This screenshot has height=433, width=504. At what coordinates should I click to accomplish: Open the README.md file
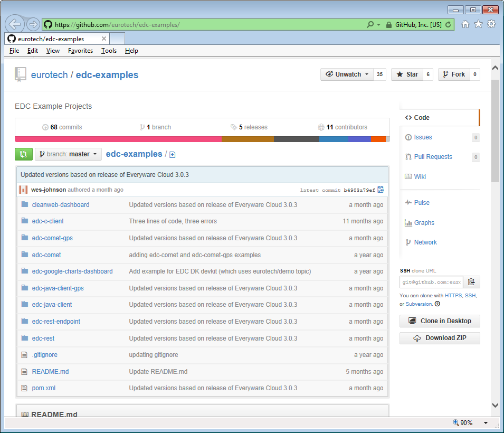point(51,372)
